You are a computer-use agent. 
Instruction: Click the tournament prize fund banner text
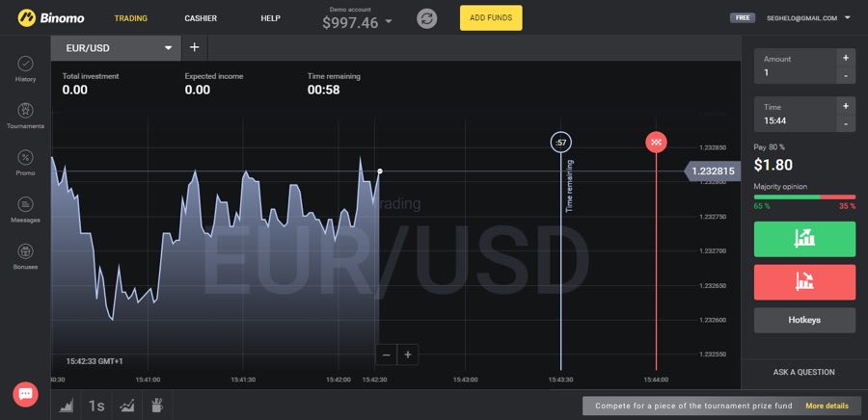[693, 406]
